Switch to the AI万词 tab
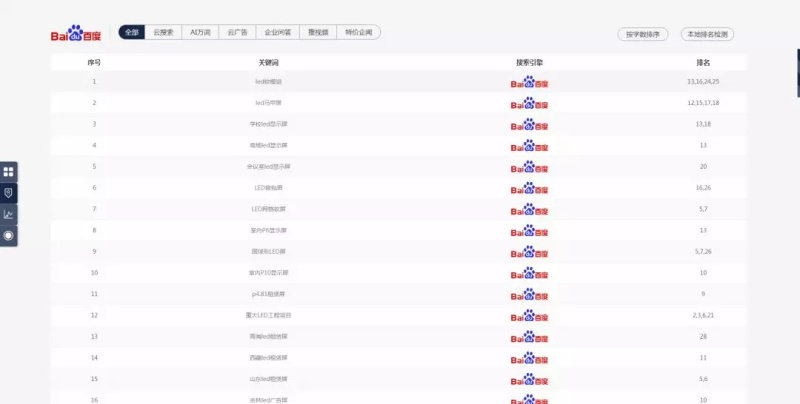Screen dimensions: 800x404 [x=201, y=32]
